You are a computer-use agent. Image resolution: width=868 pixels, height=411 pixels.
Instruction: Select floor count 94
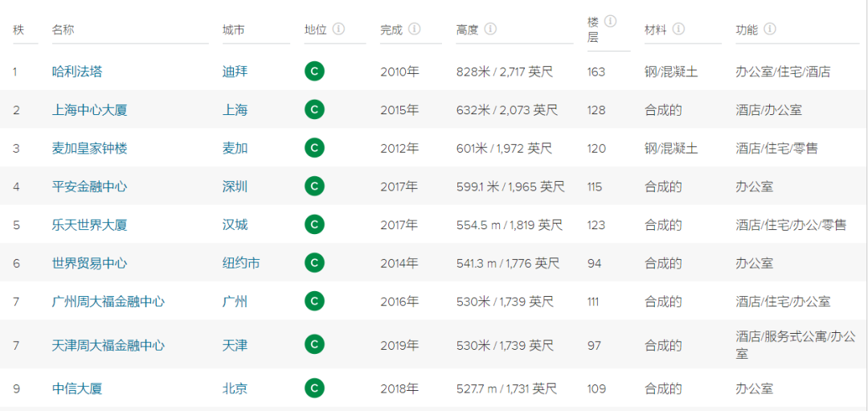coord(594,262)
